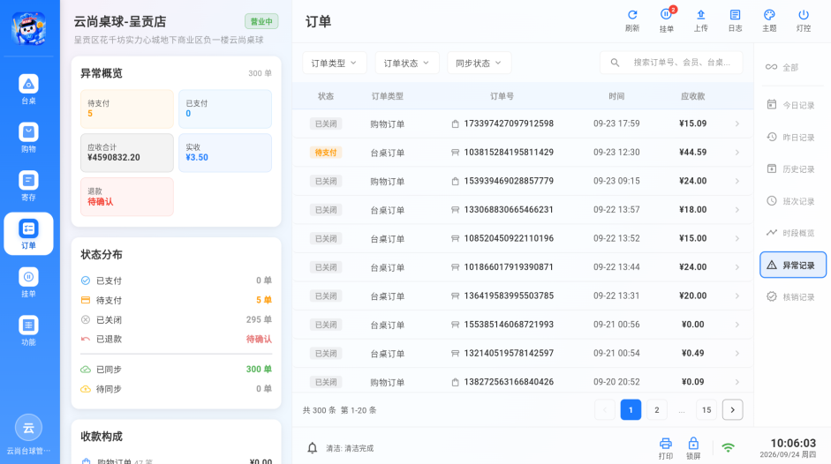
Task: Click the notification bell icon
Action: 312,448
